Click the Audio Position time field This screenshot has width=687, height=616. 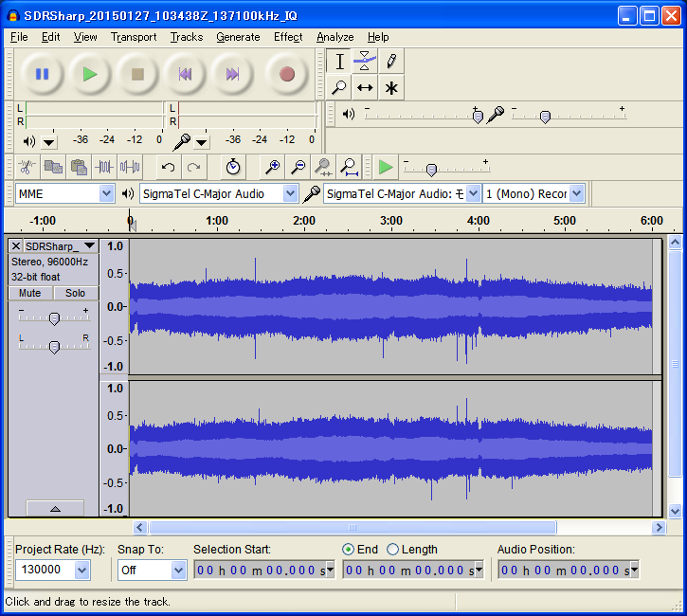[569, 570]
